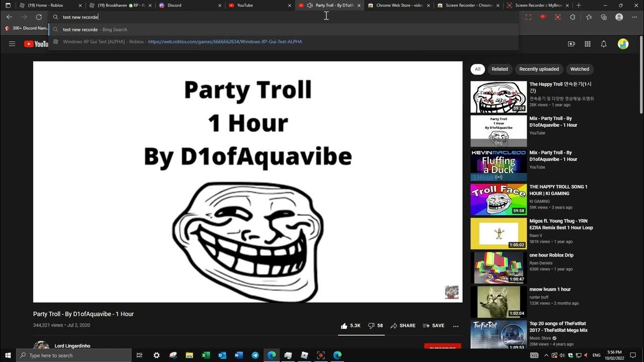Open browser favorites star icon
This screenshot has height=362, width=644.
pos(589,17)
